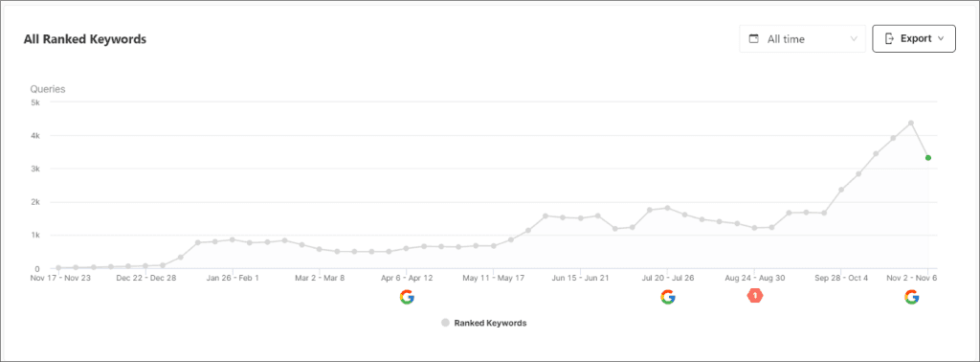
Task: Click the 3k y-axis label
Action: click(36, 169)
